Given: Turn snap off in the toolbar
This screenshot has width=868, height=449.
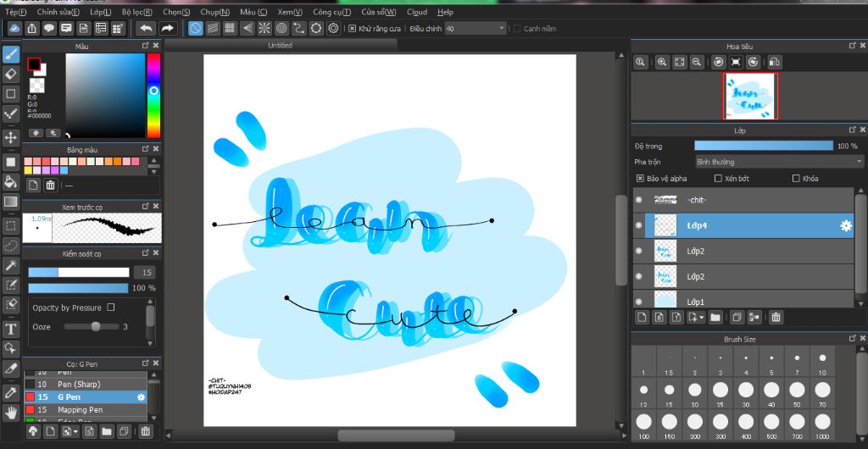Looking at the screenshot, I should click(x=195, y=28).
